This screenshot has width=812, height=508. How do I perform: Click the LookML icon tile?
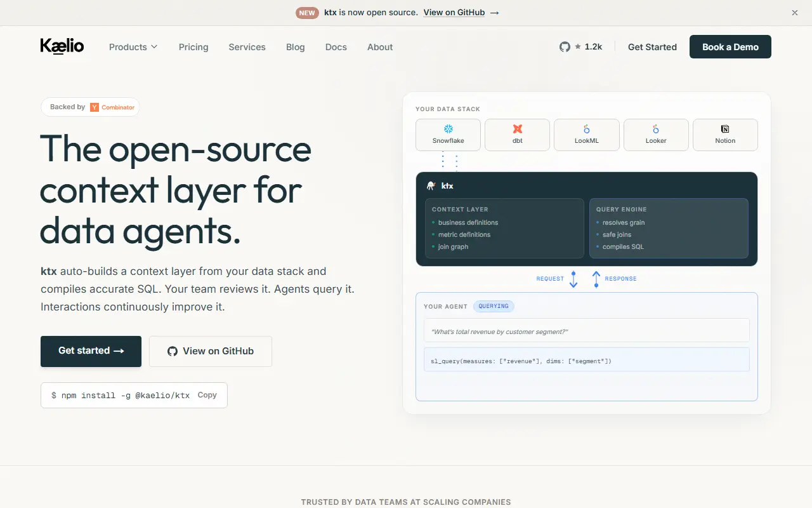click(x=586, y=135)
